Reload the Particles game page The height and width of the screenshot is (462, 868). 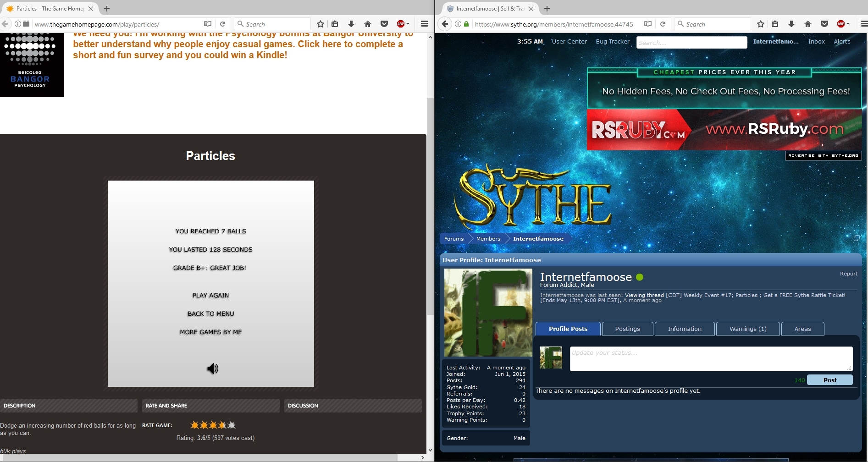223,24
